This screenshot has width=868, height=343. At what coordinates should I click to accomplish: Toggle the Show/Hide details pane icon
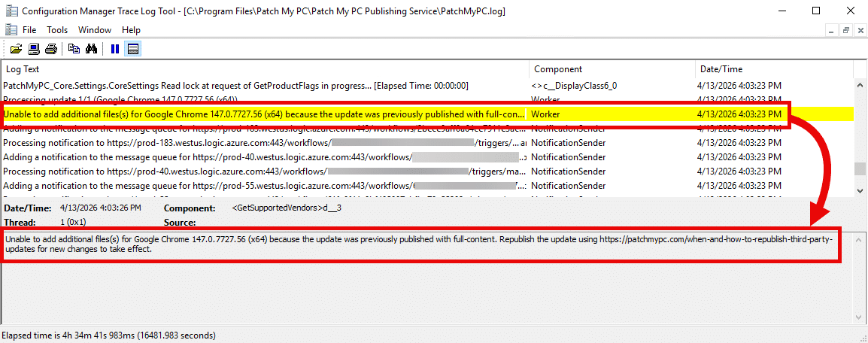132,49
